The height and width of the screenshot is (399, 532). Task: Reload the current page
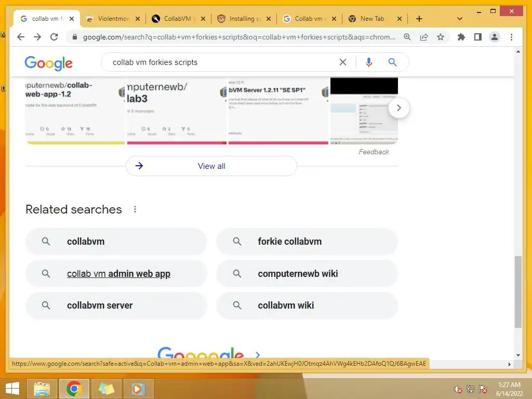(54, 37)
